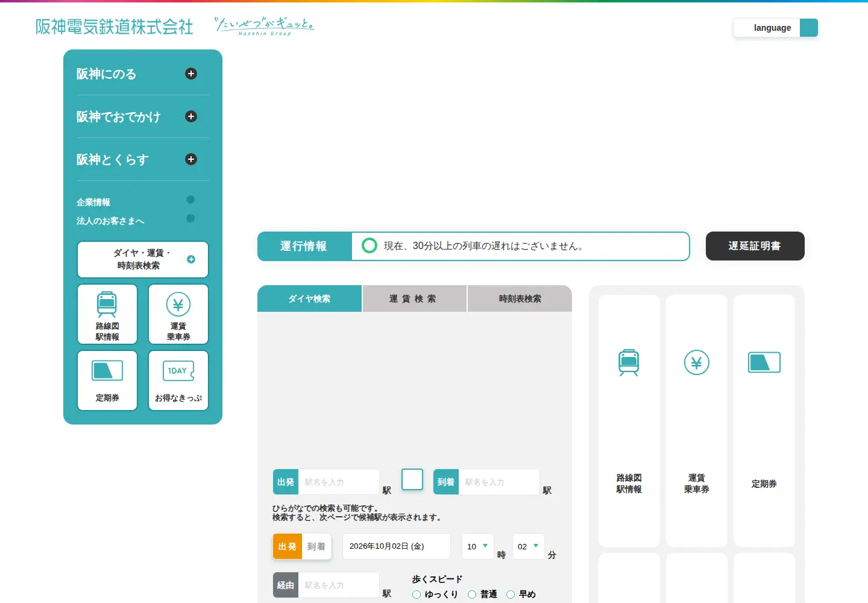Focus the 到着 station name field
The height and width of the screenshot is (603, 868).
[x=499, y=482]
